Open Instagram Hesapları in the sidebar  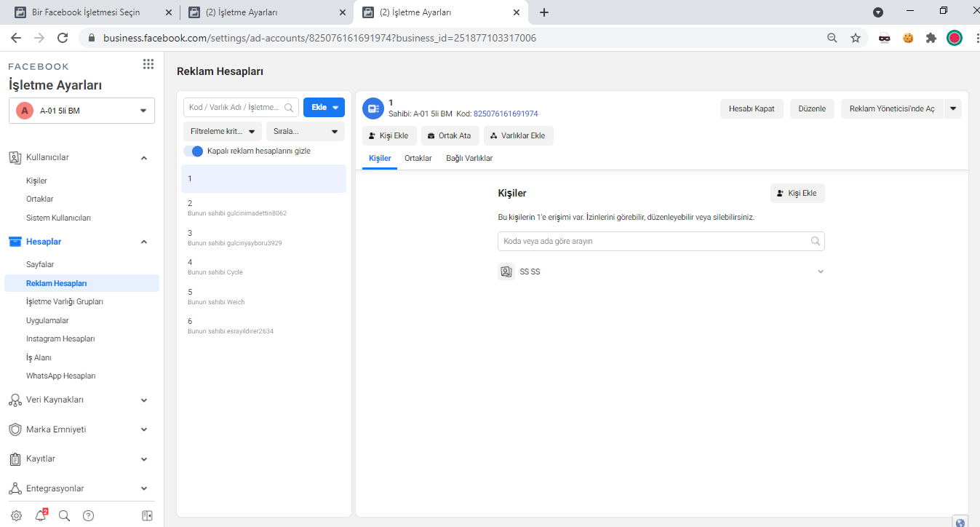click(60, 338)
